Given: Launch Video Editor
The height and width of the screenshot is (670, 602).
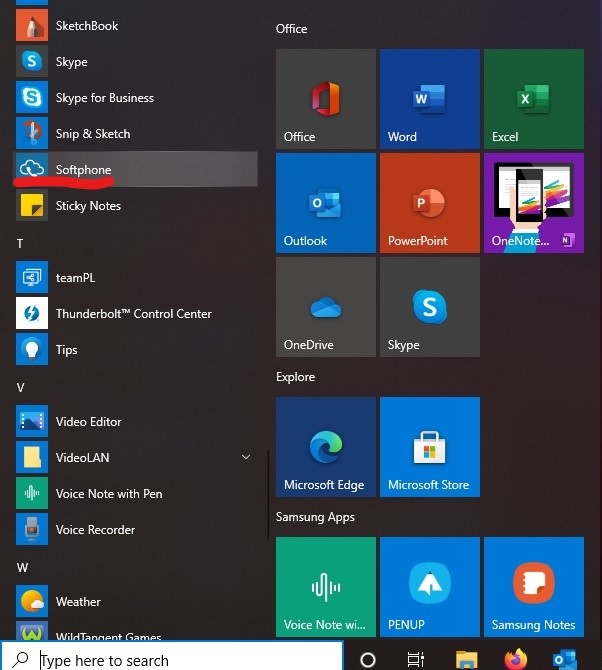Looking at the screenshot, I should (x=136, y=421).
